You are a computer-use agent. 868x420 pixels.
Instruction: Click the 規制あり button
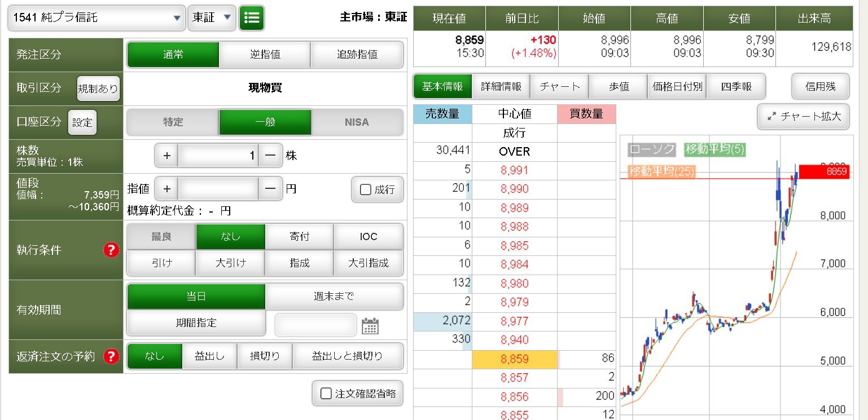(x=98, y=89)
